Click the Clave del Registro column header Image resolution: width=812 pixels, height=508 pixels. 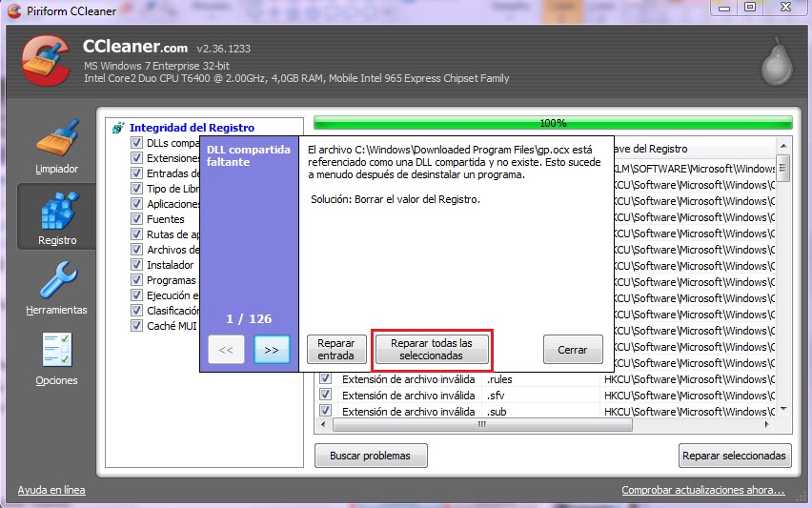(650, 149)
